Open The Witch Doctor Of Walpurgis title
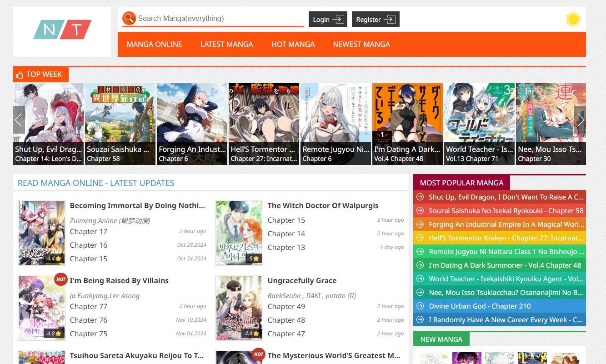The height and width of the screenshot is (364, 606). pos(323,205)
